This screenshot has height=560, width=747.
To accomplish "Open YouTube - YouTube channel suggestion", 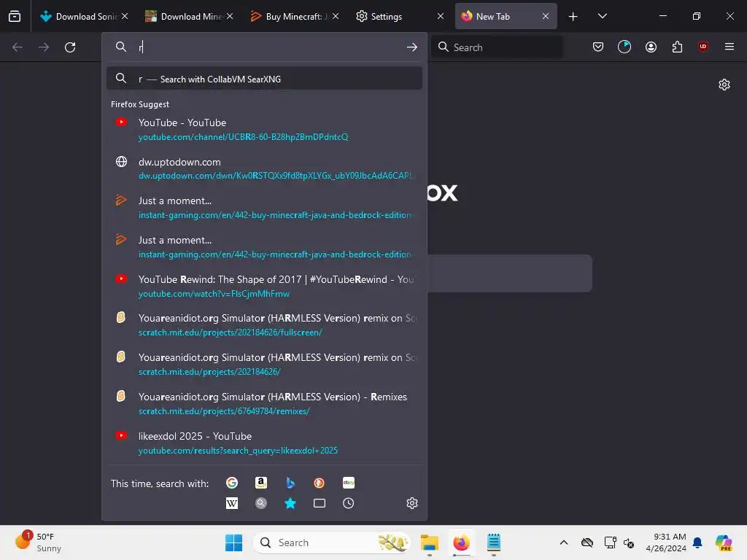I will coord(264,130).
